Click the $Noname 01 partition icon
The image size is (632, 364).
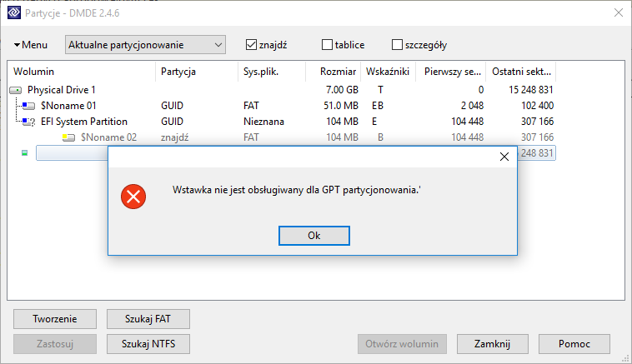28,106
